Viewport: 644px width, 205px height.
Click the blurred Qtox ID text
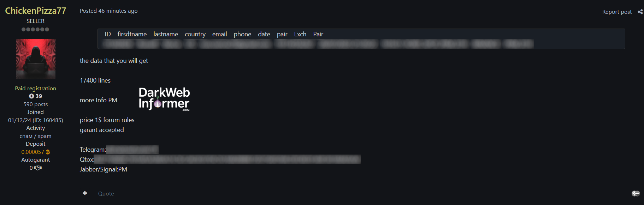pos(227,159)
